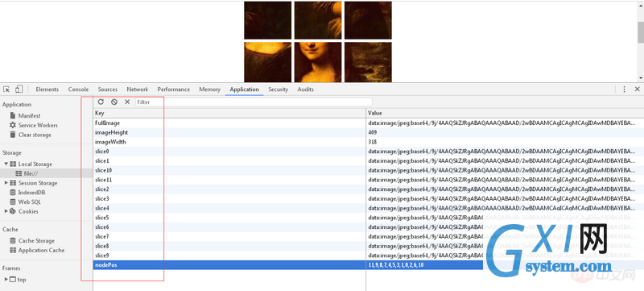Select Session Storage in sidebar

pos(38,183)
